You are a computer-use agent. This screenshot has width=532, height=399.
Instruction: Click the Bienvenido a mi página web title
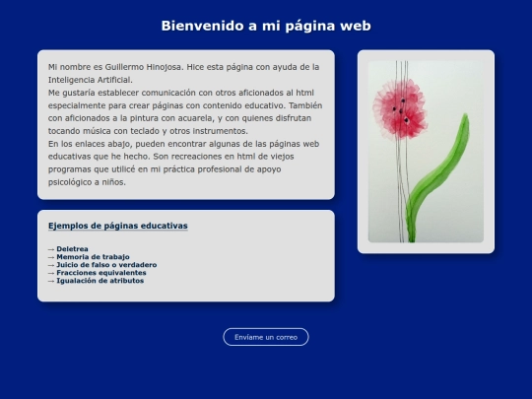point(266,26)
